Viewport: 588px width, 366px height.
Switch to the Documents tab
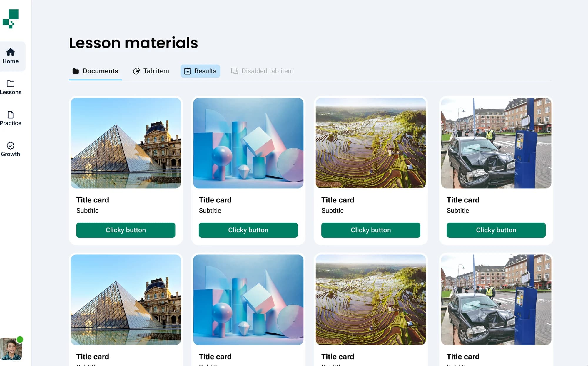click(95, 71)
